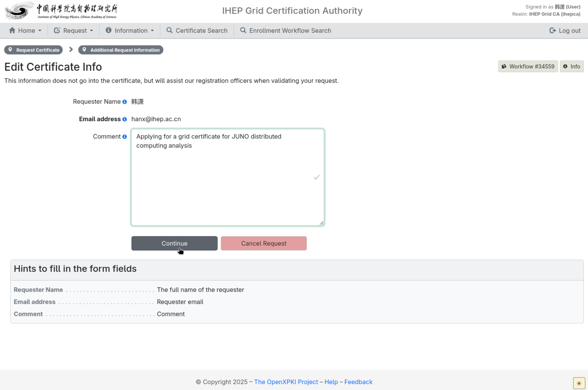Click the Enrollment Workflow Search magnifier icon

(243, 30)
